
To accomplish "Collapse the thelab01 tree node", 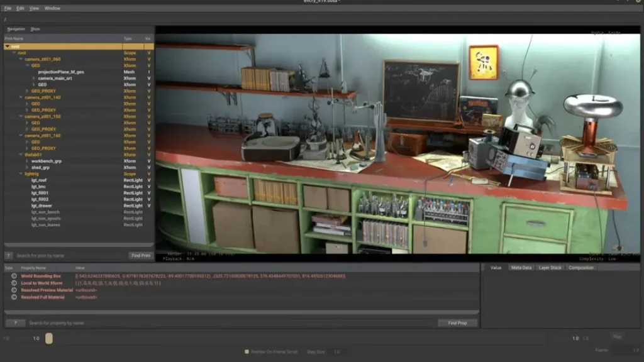I will click(21, 155).
